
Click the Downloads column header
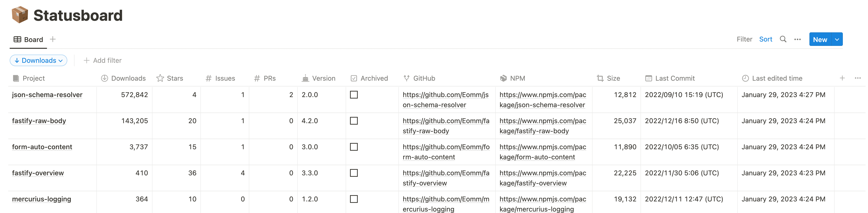(124, 78)
